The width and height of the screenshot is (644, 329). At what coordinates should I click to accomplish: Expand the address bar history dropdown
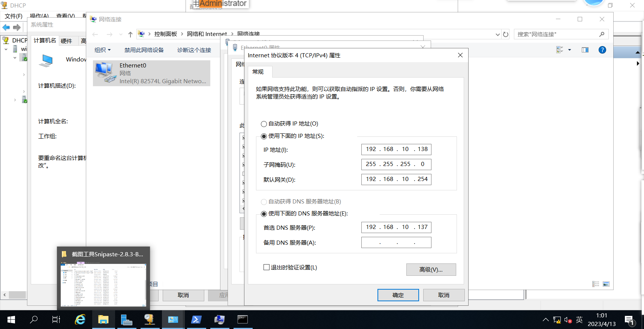click(x=497, y=34)
